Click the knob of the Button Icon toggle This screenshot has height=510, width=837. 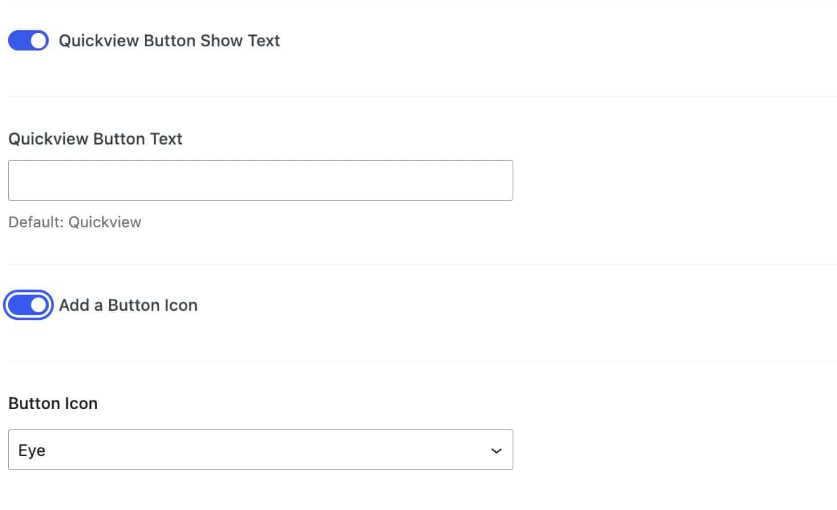38,305
